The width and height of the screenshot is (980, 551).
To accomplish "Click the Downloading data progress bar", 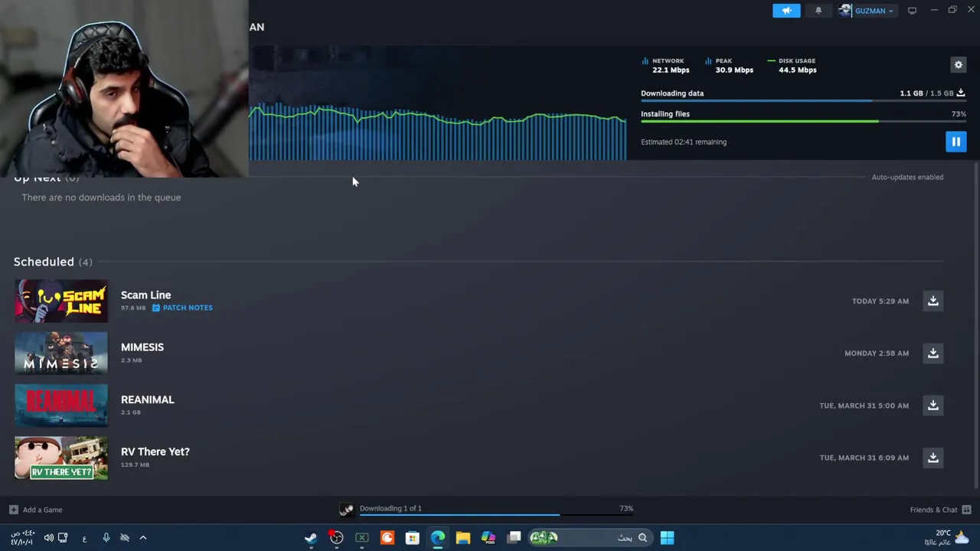I will (803, 101).
